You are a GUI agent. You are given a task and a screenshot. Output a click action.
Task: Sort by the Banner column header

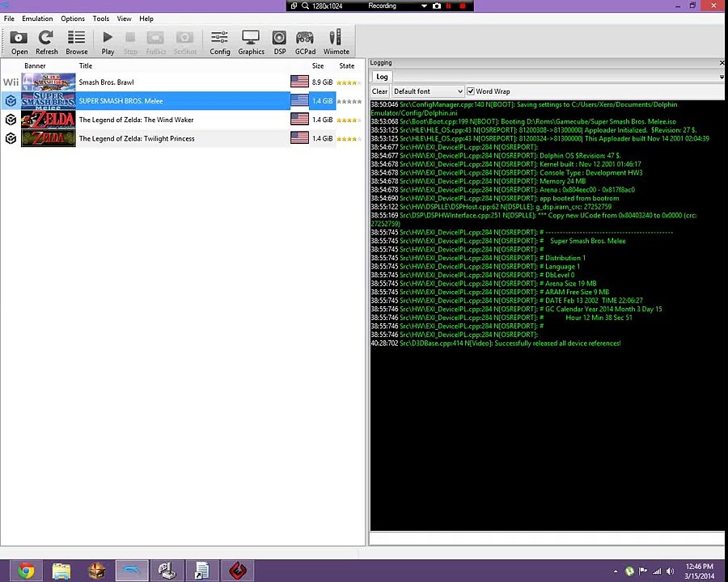pyautogui.click(x=35, y=66)
